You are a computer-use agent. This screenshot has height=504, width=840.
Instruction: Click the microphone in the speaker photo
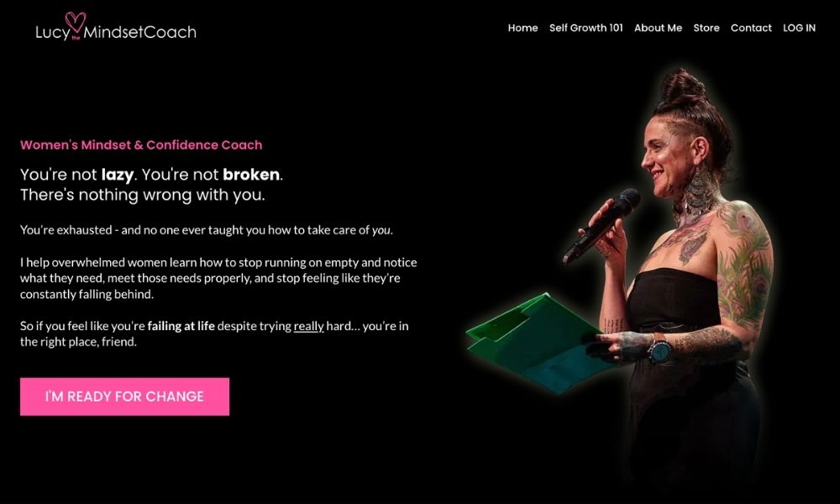pos(602,226)
